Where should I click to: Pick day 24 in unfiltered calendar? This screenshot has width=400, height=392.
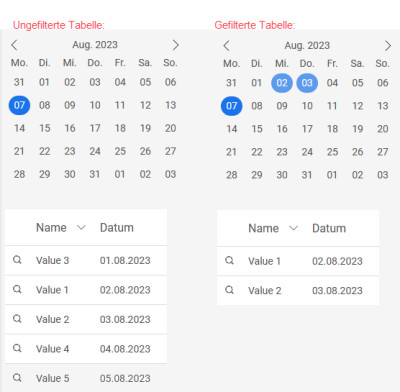pos(95,151)
